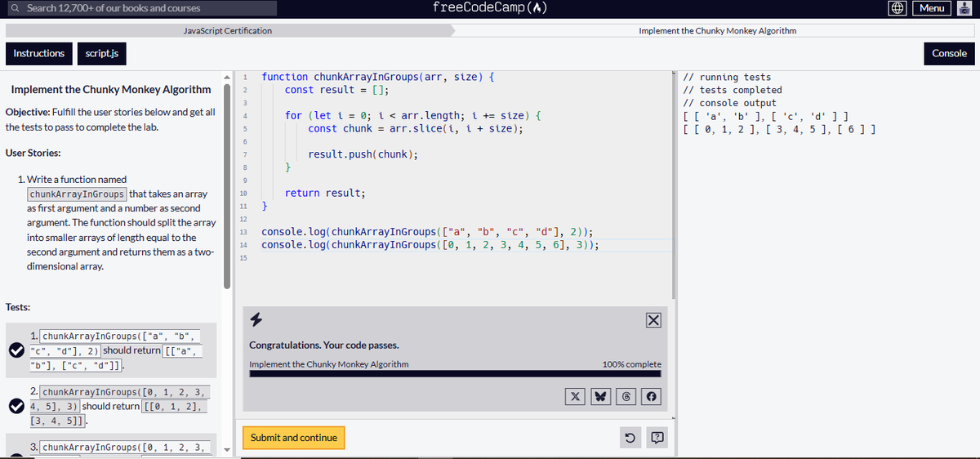This screenshot has height=459, width=980.
Task: Click the lightning bolt icon
Action: click(256, 319)
